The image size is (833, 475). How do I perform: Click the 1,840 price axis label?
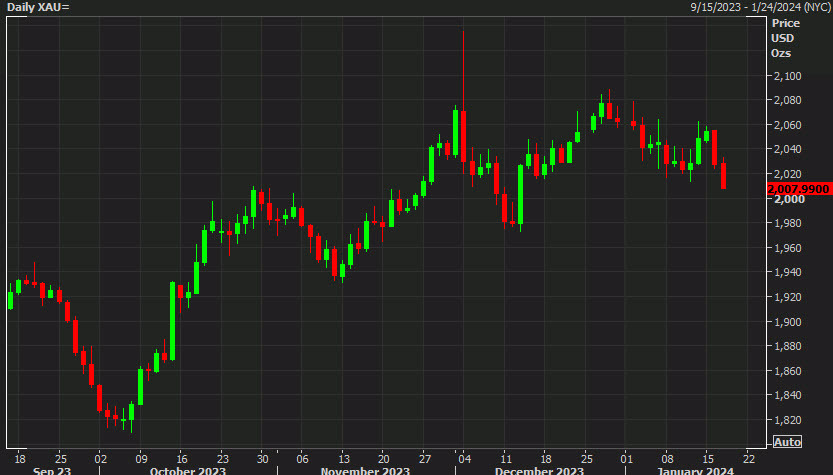[787, 395]
